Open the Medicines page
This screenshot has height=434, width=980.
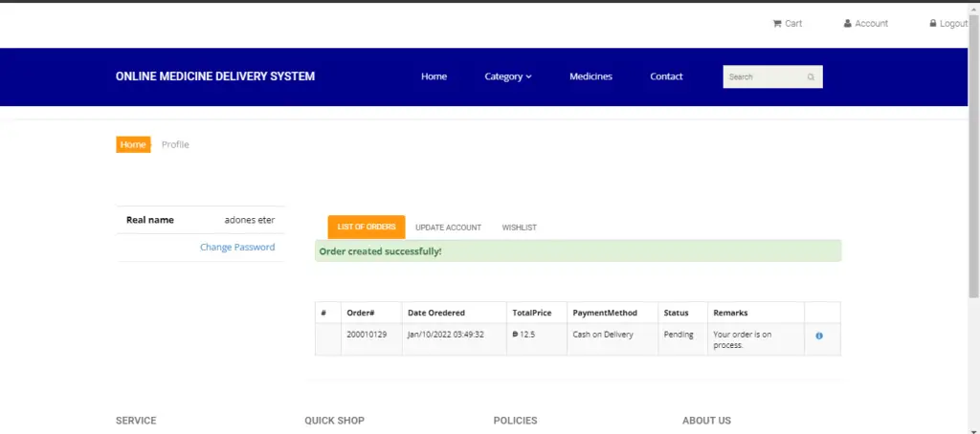[x=590, y=76]
